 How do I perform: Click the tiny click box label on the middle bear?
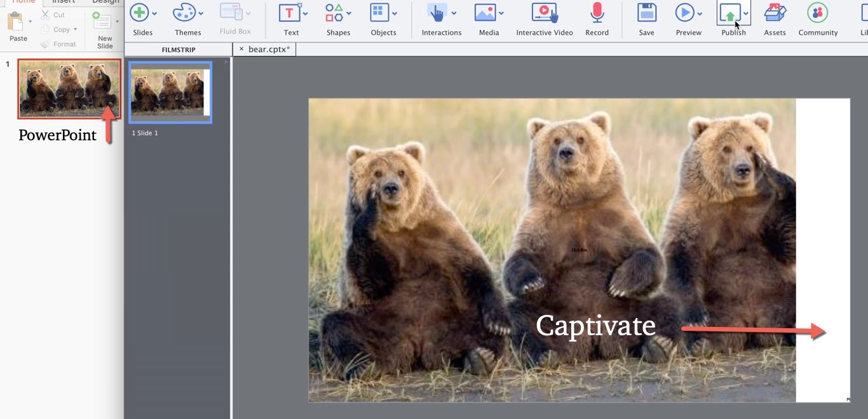579,250
